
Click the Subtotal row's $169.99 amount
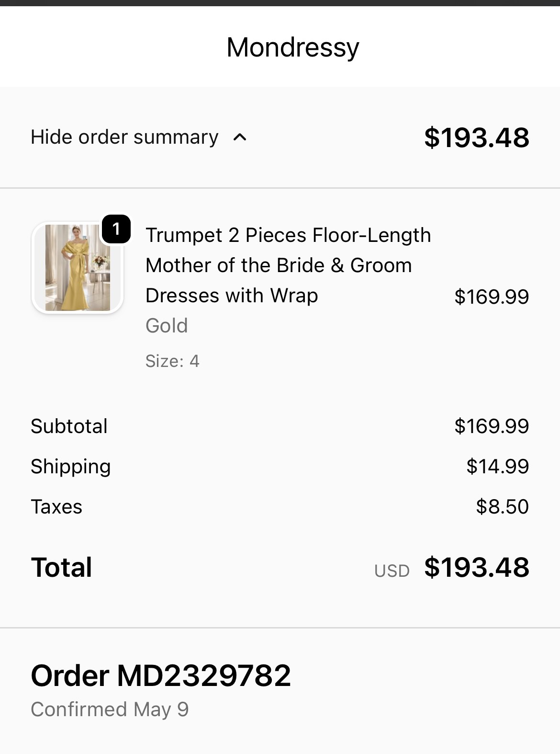(491, 426)
